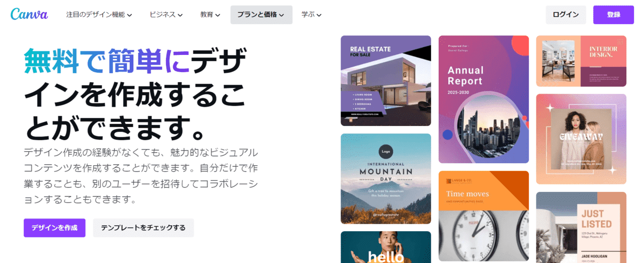
Task: Select the Annual Report template thumbnail
Action: (x=484, y=99)
